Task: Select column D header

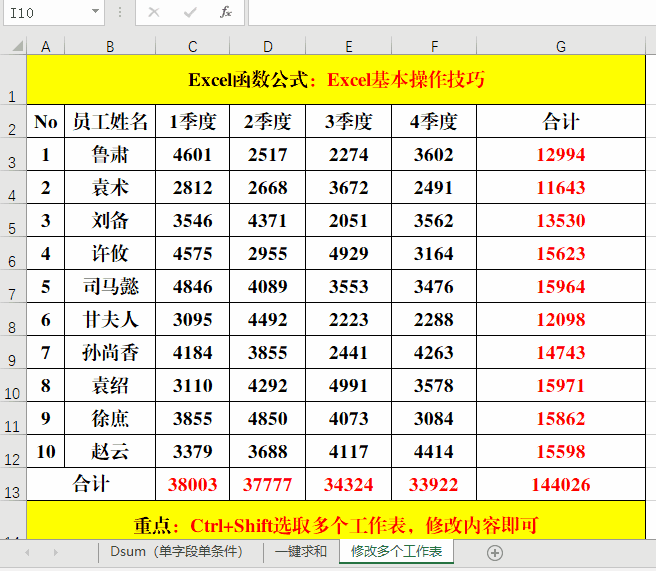Action: 268,46
